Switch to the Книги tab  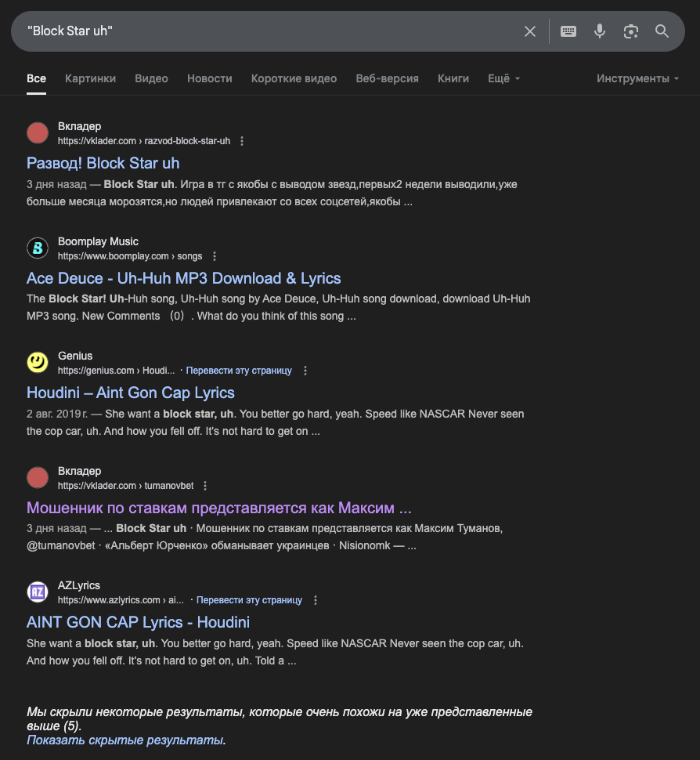pyautogui.click(x=453, y=78)
